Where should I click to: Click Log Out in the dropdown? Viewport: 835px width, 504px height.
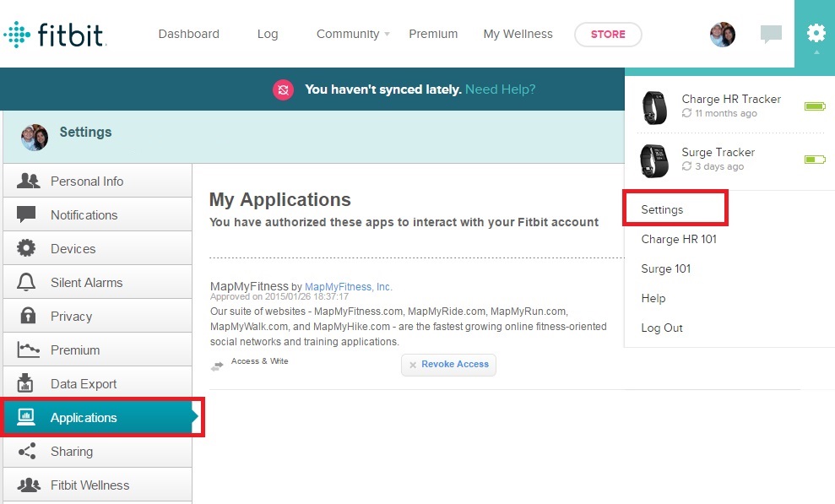[x=661, y=328]
